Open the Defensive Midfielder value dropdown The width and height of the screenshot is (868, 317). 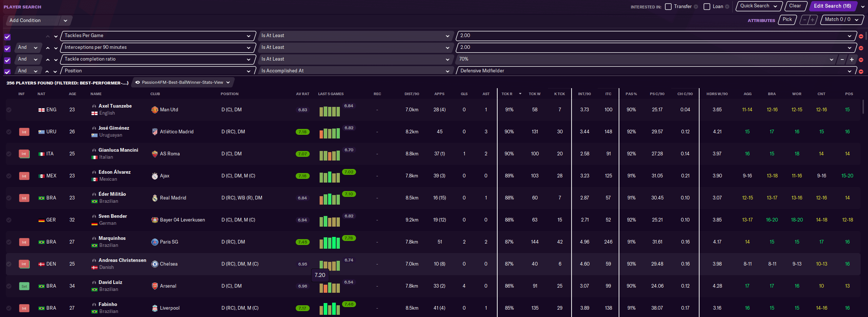point(656,71)
